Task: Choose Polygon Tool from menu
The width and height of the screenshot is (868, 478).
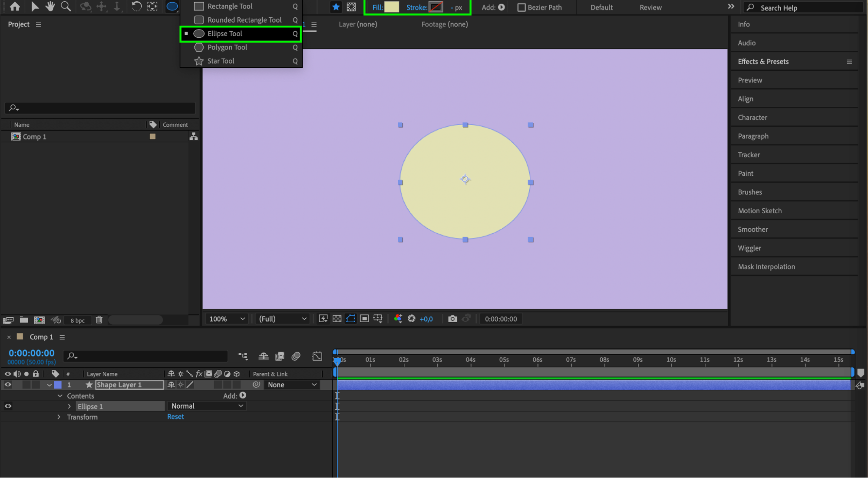Action: point(227,47)
